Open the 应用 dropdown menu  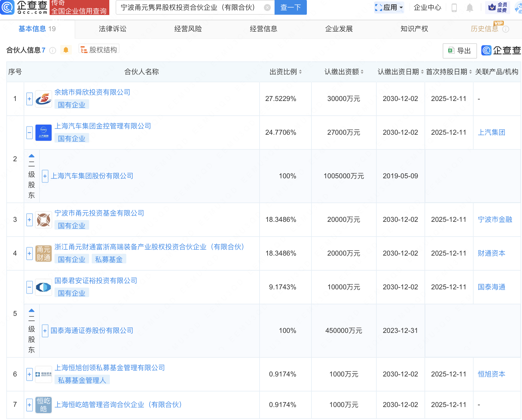click(x=389, y=7)
